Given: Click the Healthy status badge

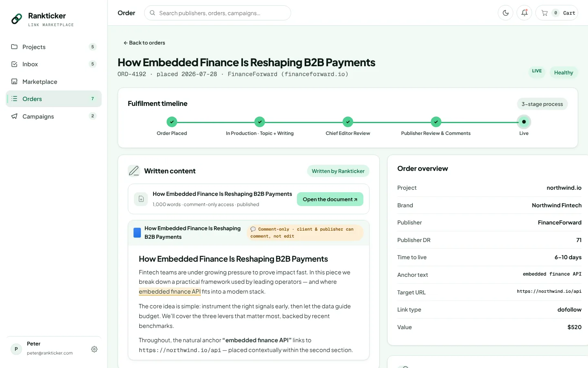Looking at the screenshot, I should [563, 73].
